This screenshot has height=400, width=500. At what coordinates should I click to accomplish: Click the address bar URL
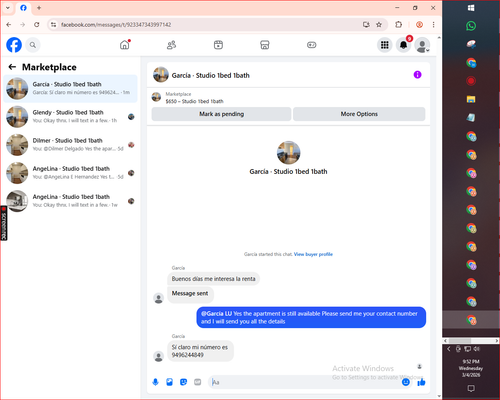coord(116,25)
